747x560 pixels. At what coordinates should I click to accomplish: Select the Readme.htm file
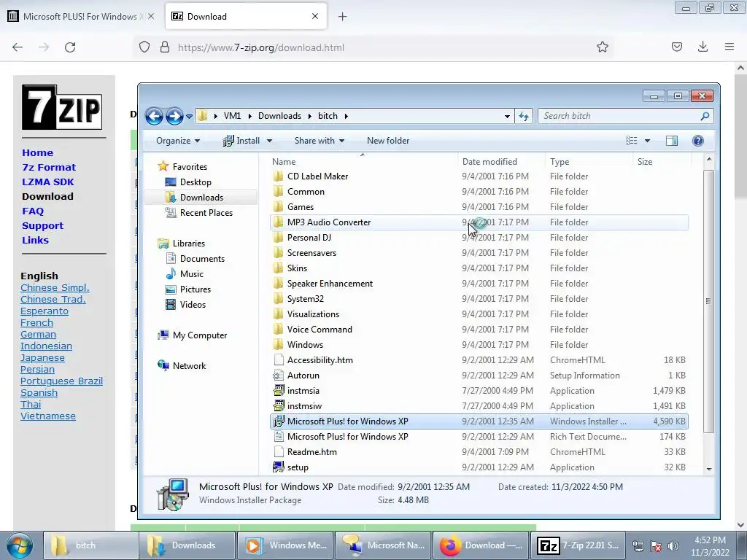pyautogui.click(x=479, y=452)
